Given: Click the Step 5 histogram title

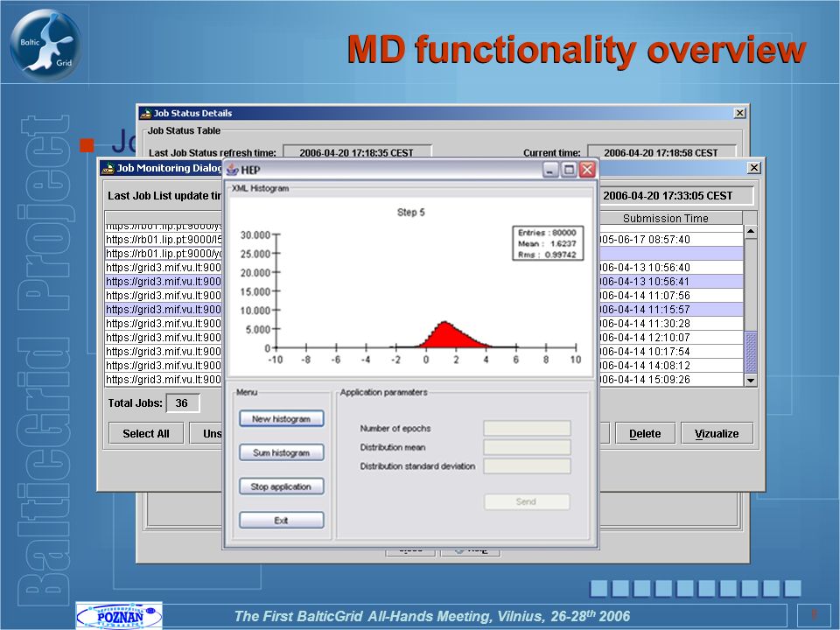Looking at the screenshot, I should 411,212.
